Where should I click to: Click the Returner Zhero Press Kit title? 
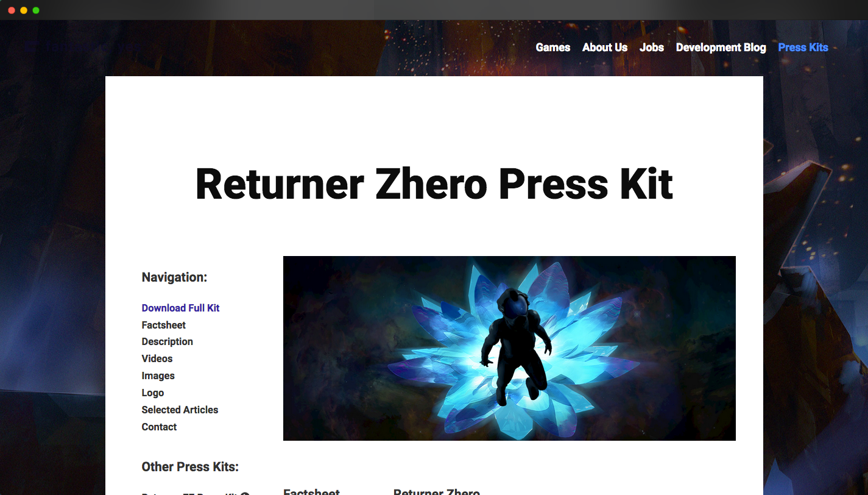[434, 183]
